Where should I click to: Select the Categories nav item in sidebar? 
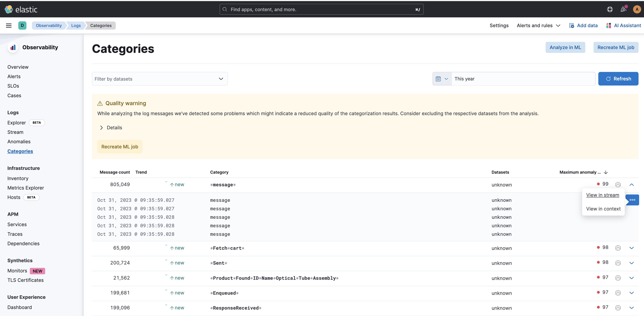[20, 151]
